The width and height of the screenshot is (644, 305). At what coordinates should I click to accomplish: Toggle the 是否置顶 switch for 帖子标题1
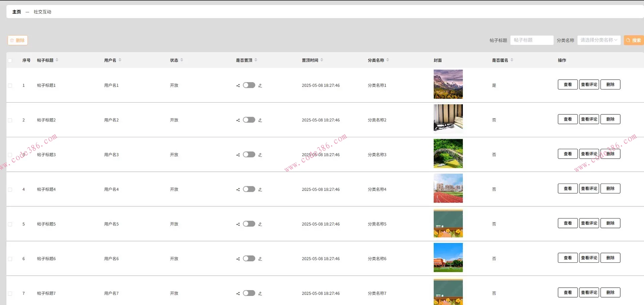[249, 85]
